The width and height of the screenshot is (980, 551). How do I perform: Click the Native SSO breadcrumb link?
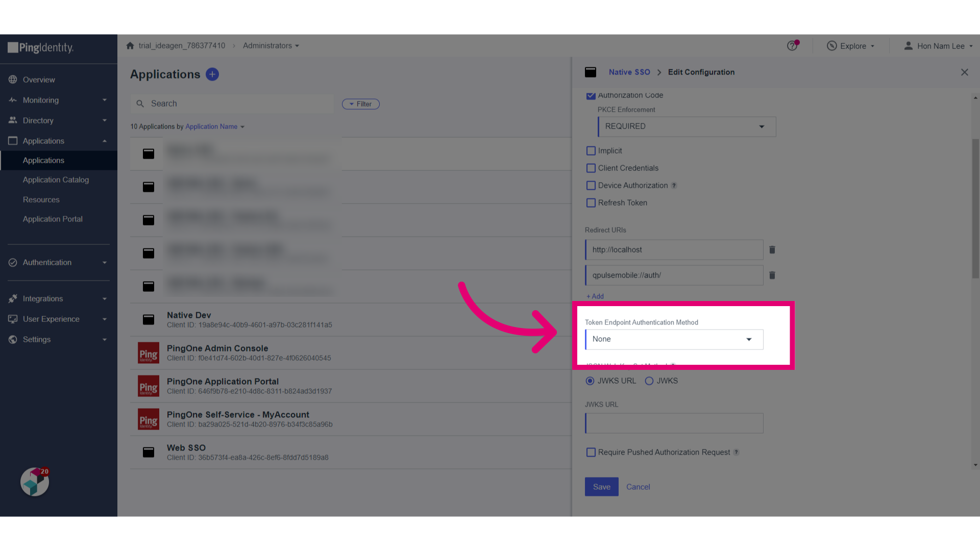[629, 72]
